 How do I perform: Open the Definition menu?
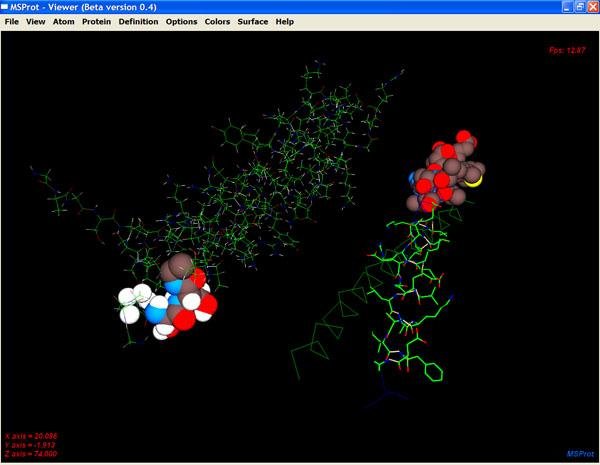pyautogui.click(x=138, y=22)
